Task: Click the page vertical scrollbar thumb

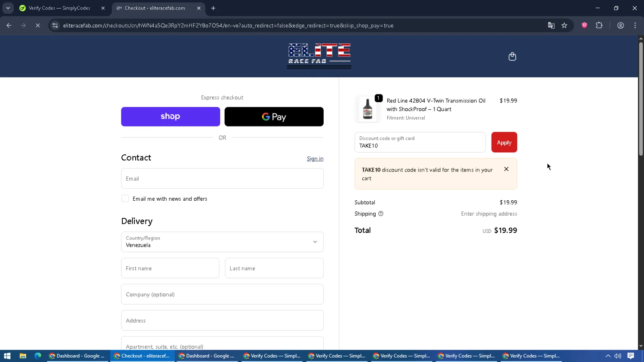Action: tap(641, 99)
